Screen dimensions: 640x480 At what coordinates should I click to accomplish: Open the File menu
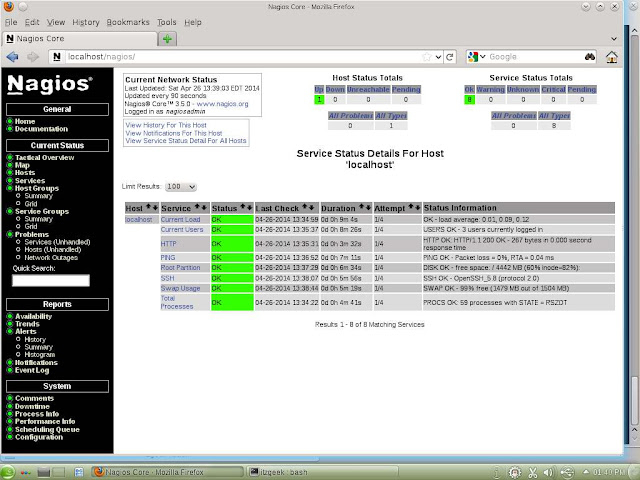pyautogui.click(x=11, y=22)
